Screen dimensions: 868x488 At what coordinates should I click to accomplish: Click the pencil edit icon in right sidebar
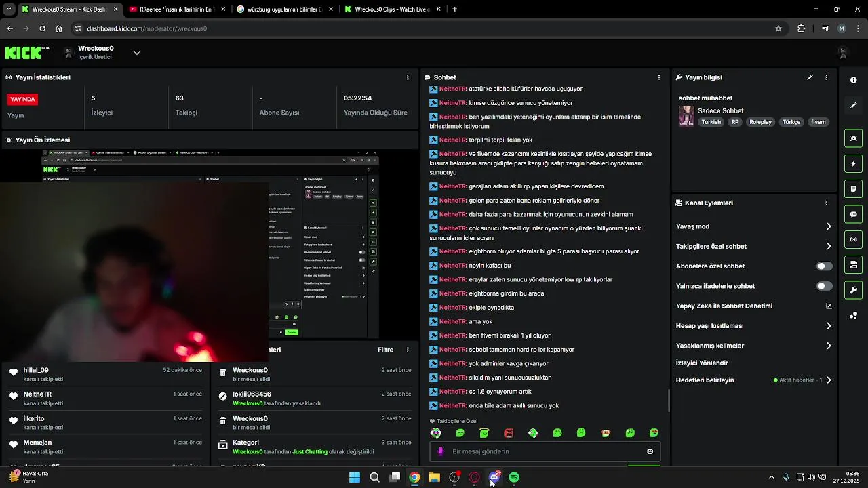click(853, 105)
